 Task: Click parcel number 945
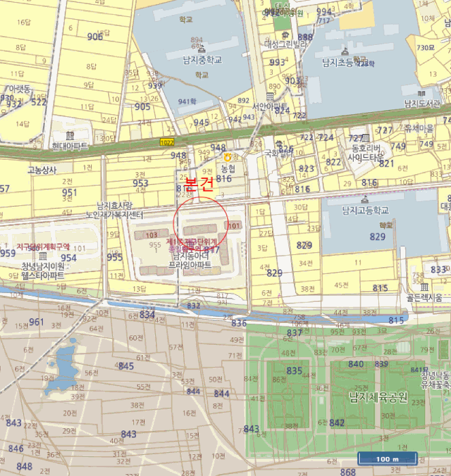click(201, 122)
